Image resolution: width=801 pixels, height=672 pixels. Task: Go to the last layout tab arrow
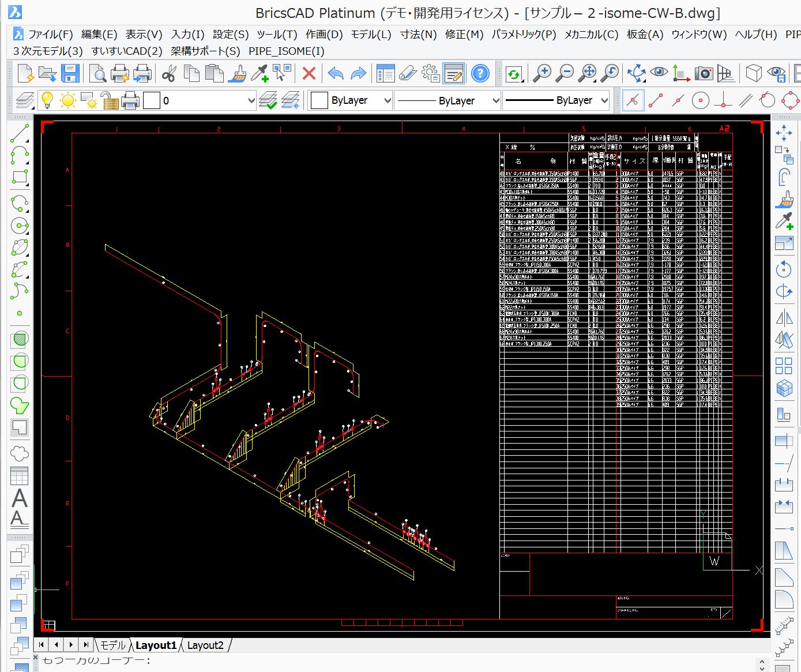pos(86,645)
